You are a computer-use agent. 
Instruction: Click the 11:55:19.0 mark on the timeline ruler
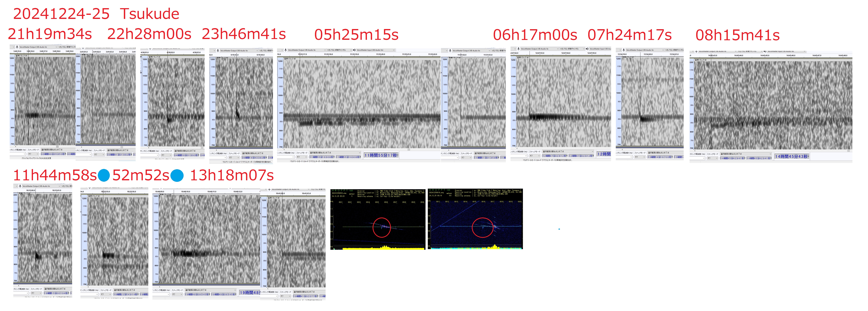click(354, 54)
